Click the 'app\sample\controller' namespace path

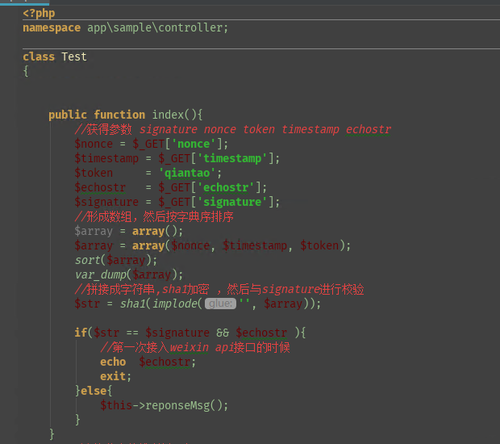[x=155, y=28]
